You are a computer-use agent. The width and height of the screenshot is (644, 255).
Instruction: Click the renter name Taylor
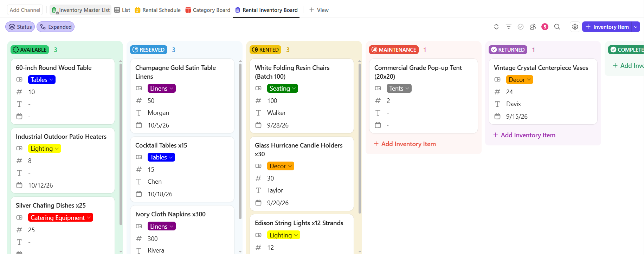(x=275, y=190)
